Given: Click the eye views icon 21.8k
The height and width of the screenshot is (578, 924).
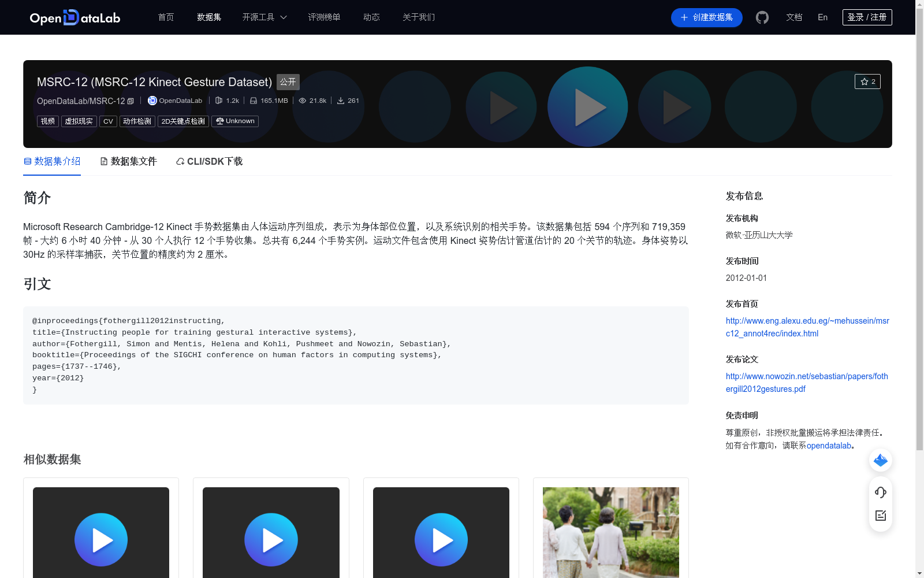Looking at the screenshot, I should click(x=302, y=101).
